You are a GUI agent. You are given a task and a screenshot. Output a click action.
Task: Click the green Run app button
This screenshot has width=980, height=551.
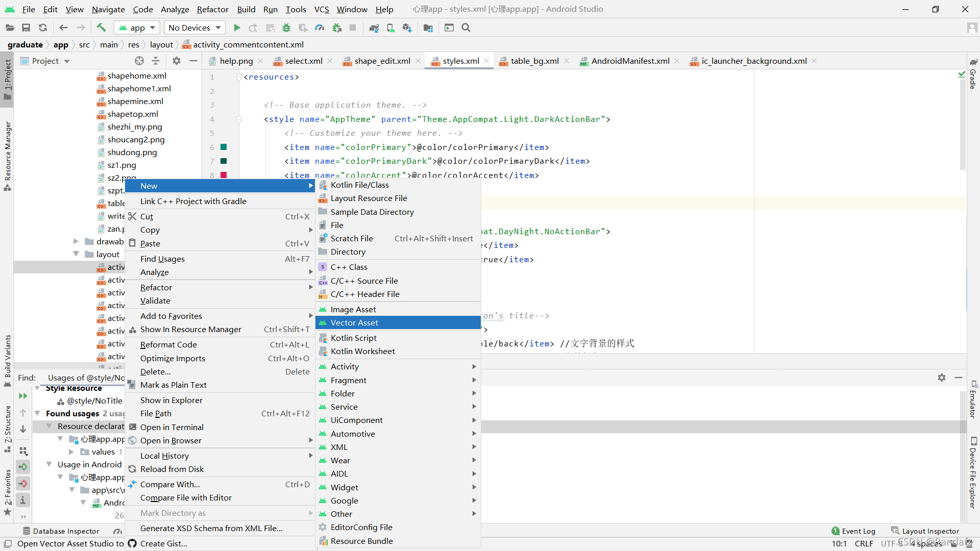pos(237,28)
